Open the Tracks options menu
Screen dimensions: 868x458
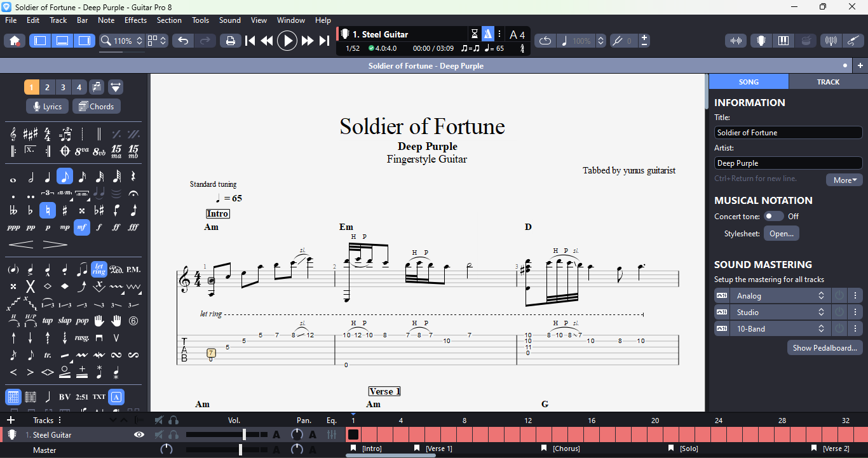(x=60, y=421)
